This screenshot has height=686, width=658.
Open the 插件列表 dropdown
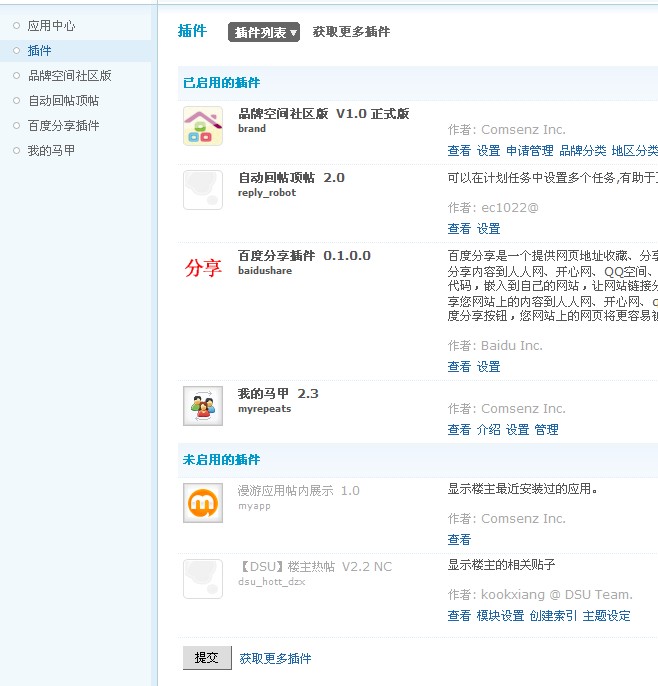[264, 32]
